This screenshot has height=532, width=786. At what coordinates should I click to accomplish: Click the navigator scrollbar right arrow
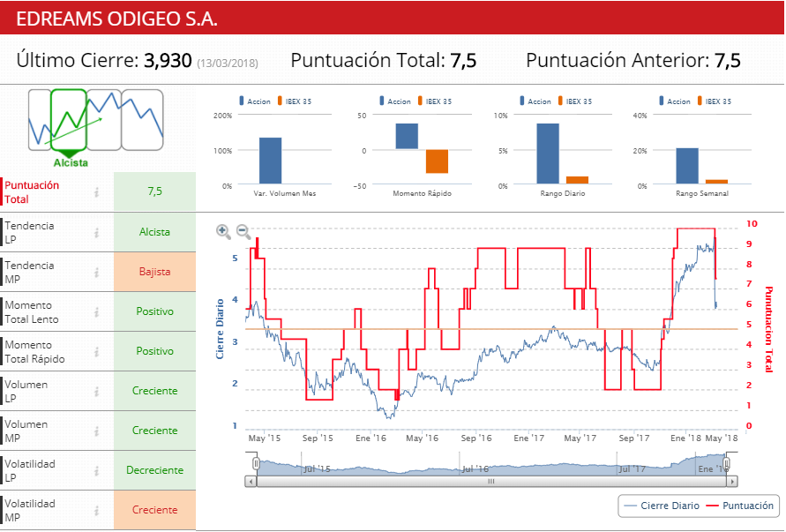[x=732, y=482]
